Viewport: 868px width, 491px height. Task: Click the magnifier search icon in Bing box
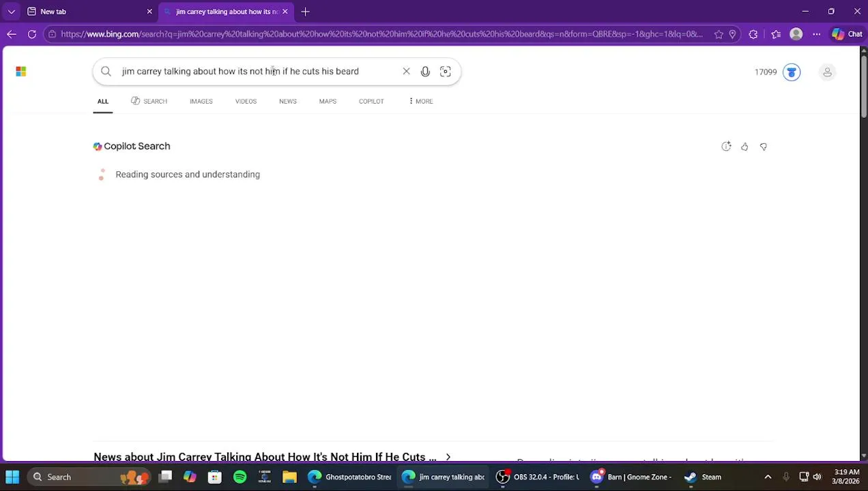106,72
